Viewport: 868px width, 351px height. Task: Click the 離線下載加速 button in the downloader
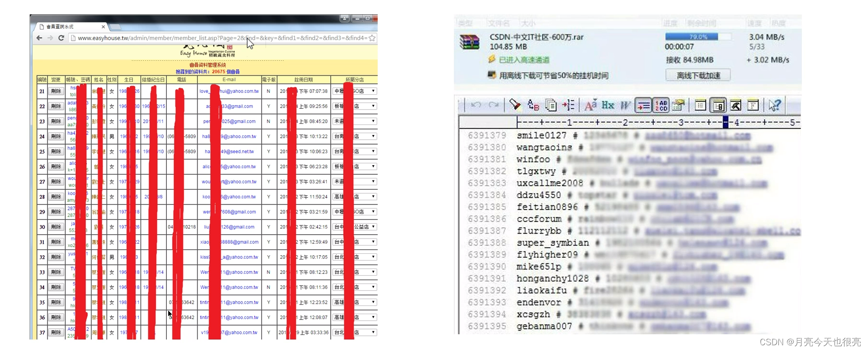point(698,75)
